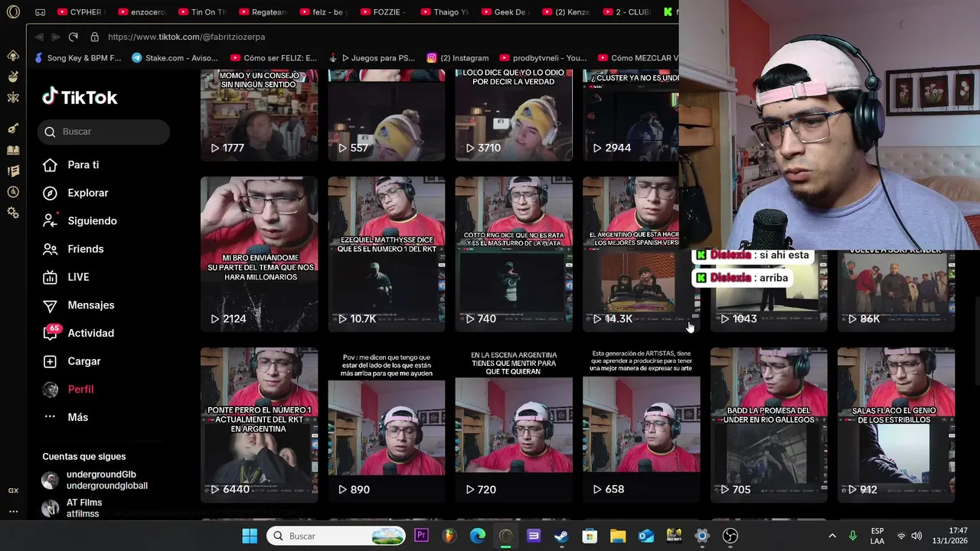
Task: Open PONTE PERRO video with 6440 views
Action: (259, 425)
